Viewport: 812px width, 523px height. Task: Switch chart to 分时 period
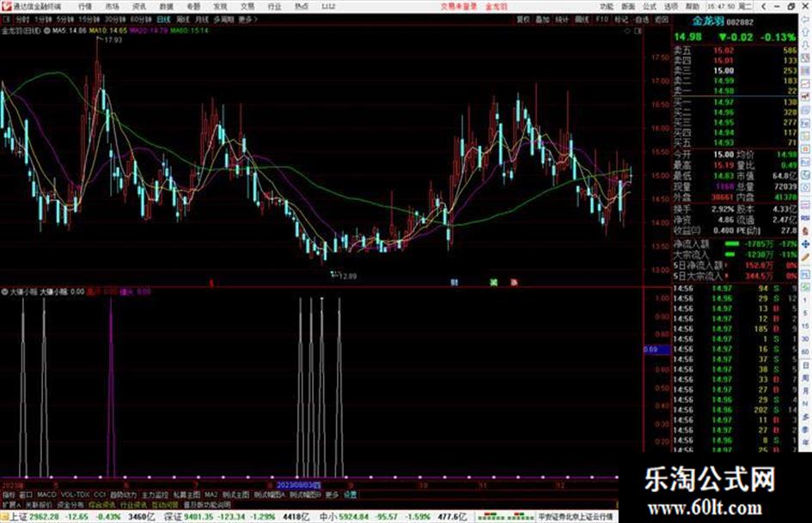click(x=21, y=19)
